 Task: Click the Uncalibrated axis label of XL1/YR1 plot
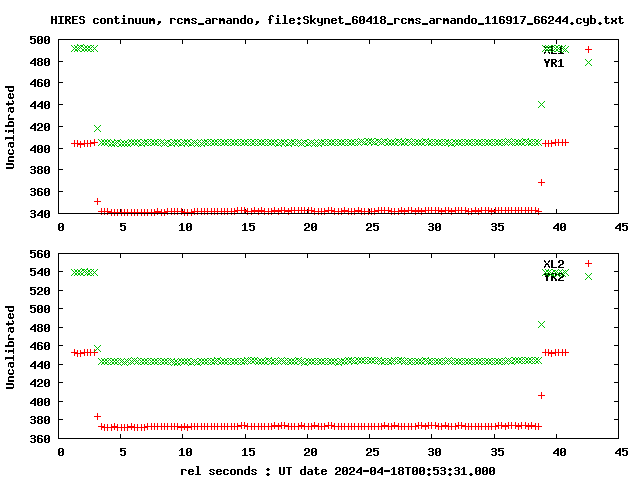tap(10, 127)
